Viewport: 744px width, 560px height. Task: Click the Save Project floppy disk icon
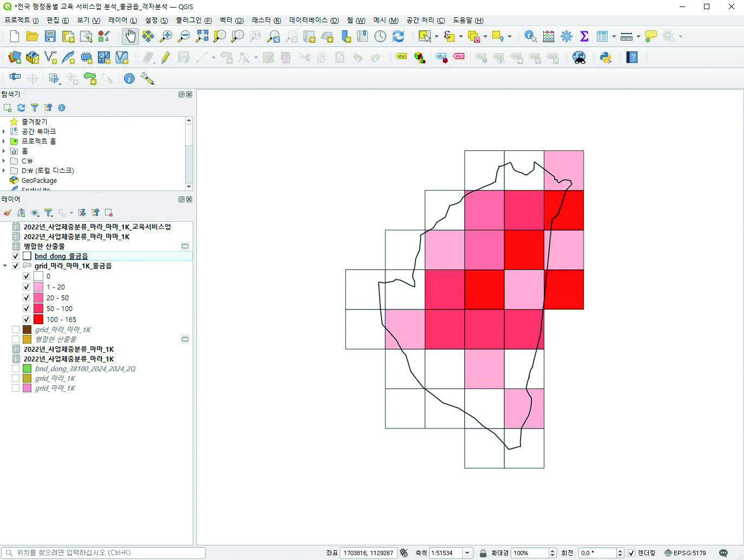point(50,36)
